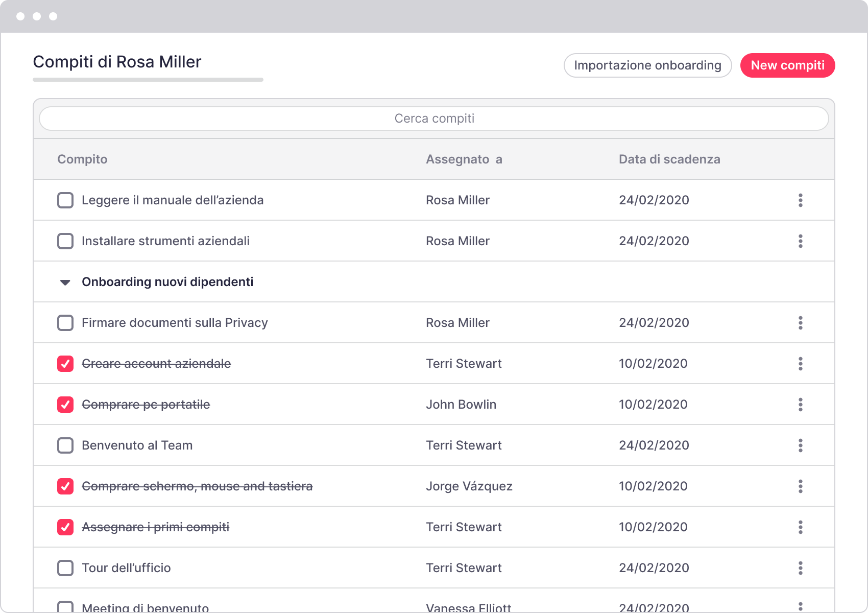The height and width of the screenshot is (613, 868).
Task: Click Terri Stewart in Tour dell'ufficio row
Action: coord(464,568)
